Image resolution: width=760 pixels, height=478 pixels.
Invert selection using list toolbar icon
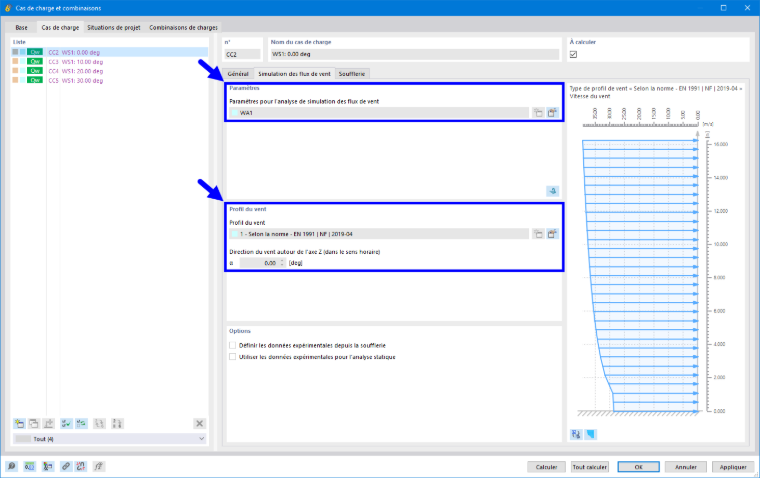click(81, 424)
